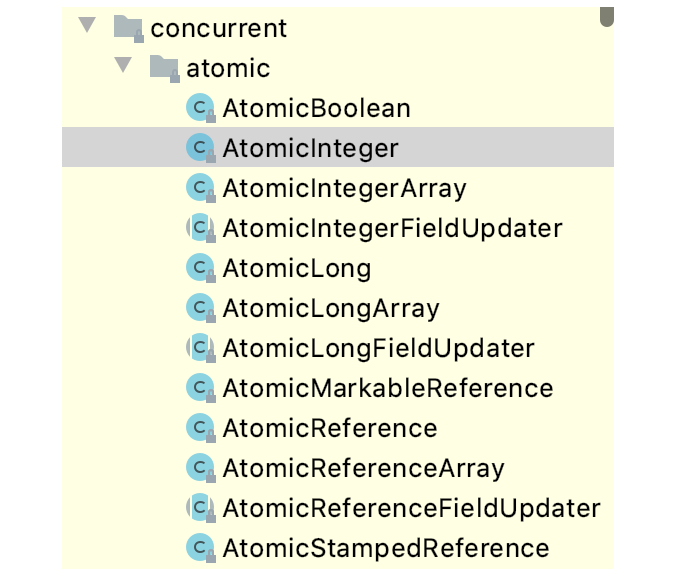The height and width of the screenshot is (578, 678).
Task: Click the AtomicBoolean class icon
Action: coord(201,108)
